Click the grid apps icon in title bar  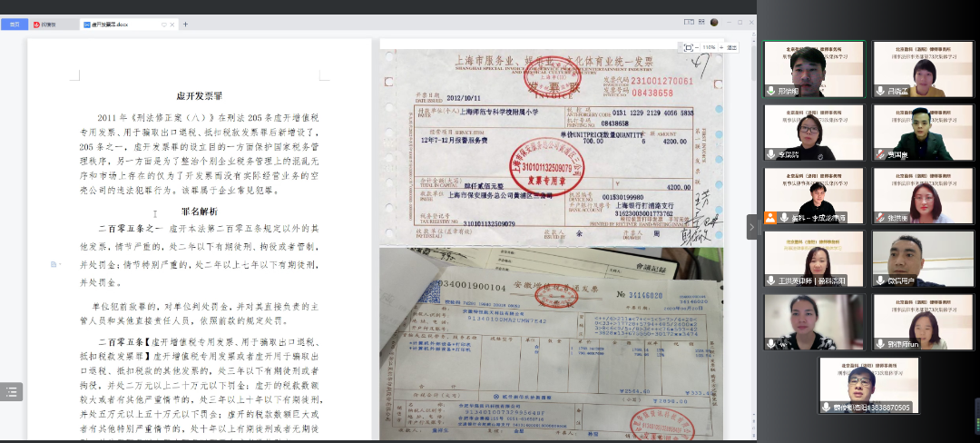click(x=701, y=22)
